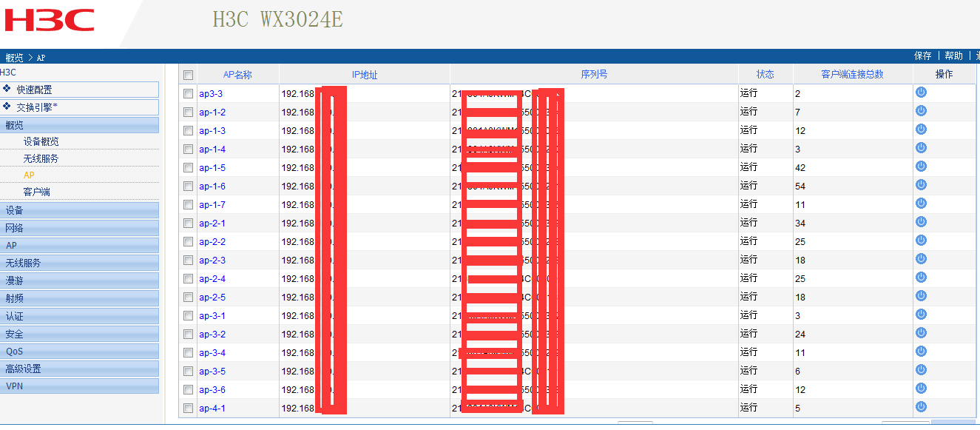980x430 pixels.
Task: Open the ap-3-4 link
Action: [212, 353]
